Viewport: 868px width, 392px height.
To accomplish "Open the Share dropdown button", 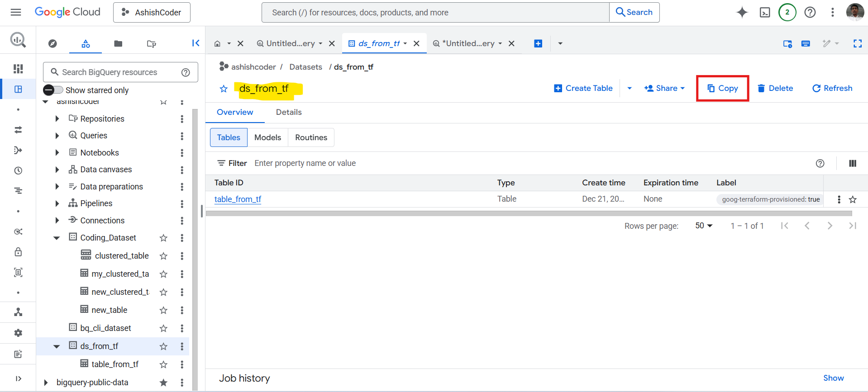I will point(664,88).
